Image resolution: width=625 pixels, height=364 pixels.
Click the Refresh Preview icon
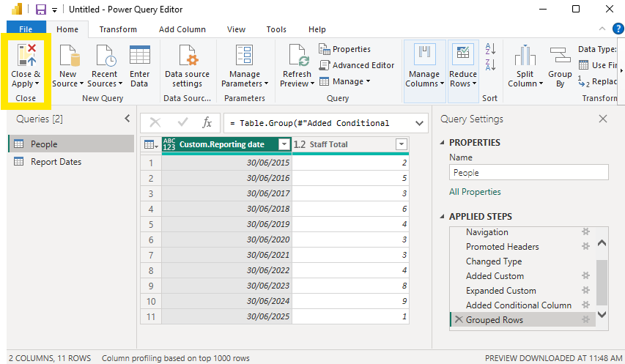[299, 55]
